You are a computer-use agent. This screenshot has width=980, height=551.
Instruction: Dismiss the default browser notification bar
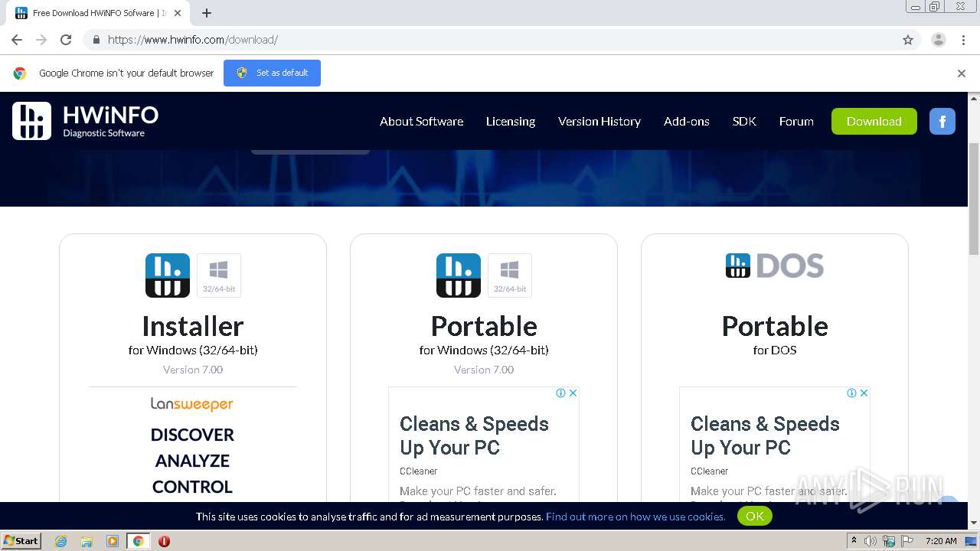coord(962,73)
